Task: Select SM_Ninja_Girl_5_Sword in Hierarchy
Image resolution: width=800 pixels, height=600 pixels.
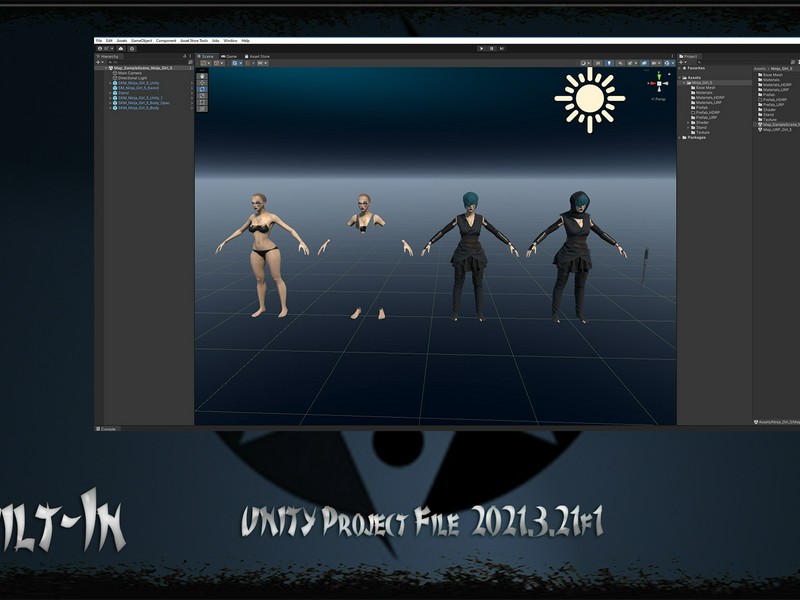Action: point(138,88)
